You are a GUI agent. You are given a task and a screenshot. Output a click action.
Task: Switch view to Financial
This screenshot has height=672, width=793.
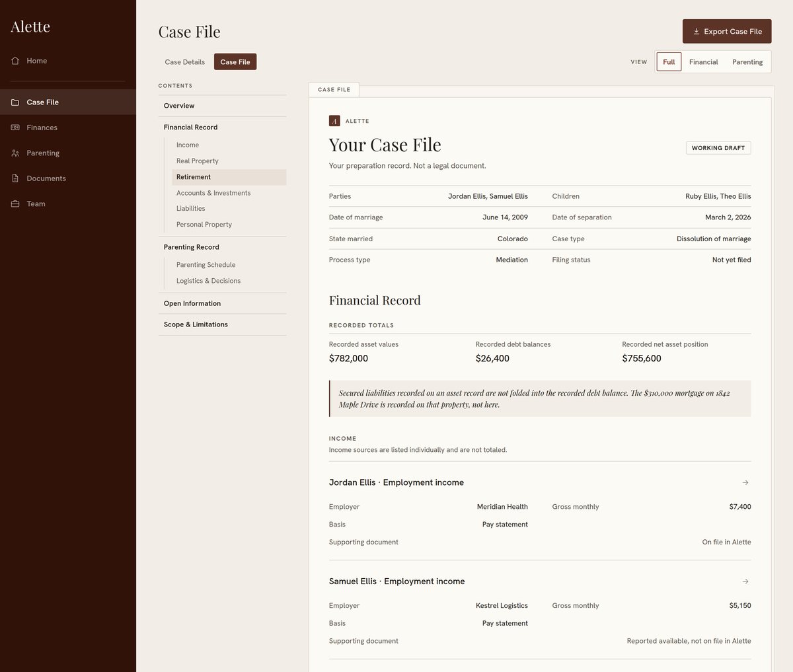pyautogui.click(x=703, y=62)
